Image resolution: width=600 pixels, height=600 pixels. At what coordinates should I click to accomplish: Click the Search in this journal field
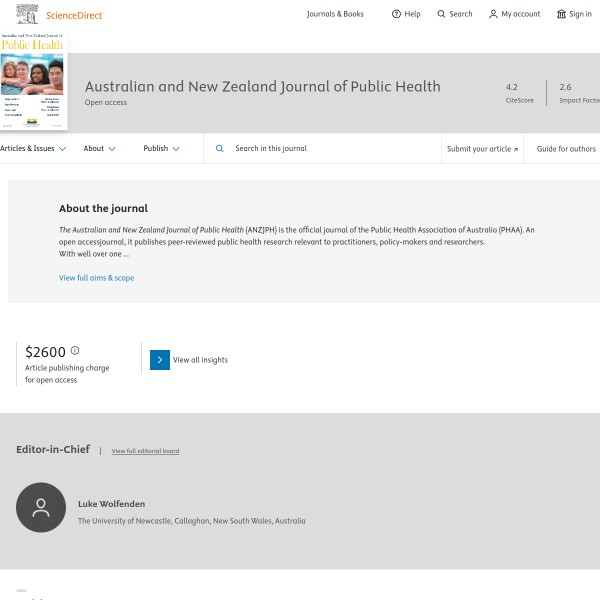(x=320, y=148)
